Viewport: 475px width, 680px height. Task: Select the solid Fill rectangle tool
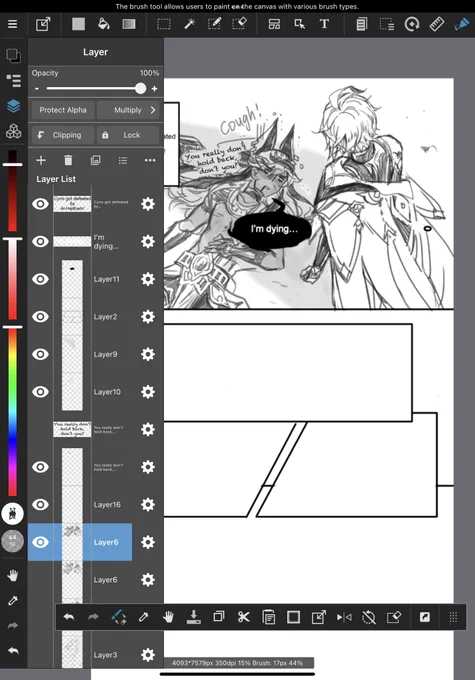(x=79, y=24)
